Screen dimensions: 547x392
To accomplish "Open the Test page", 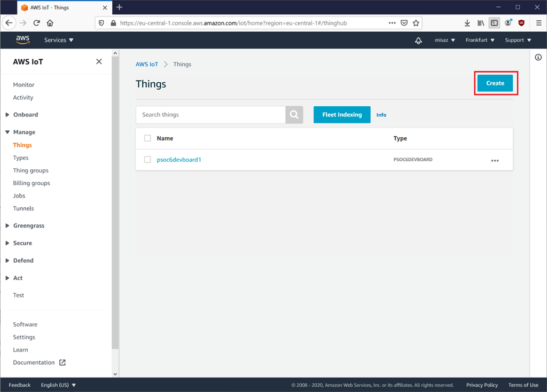I will tap(19, 295).
